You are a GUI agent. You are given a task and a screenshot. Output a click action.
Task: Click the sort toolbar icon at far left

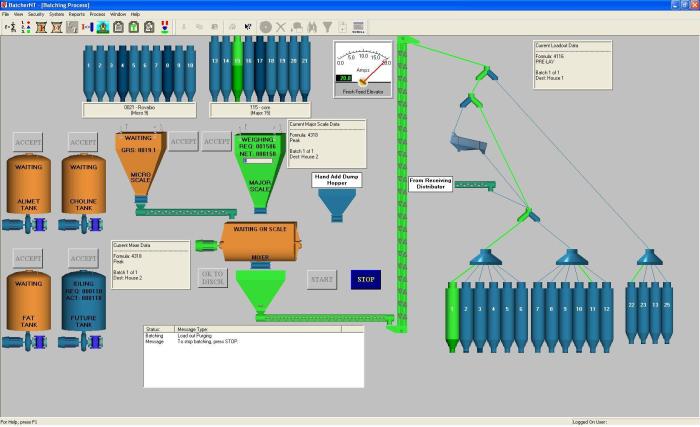click(10, 27)
